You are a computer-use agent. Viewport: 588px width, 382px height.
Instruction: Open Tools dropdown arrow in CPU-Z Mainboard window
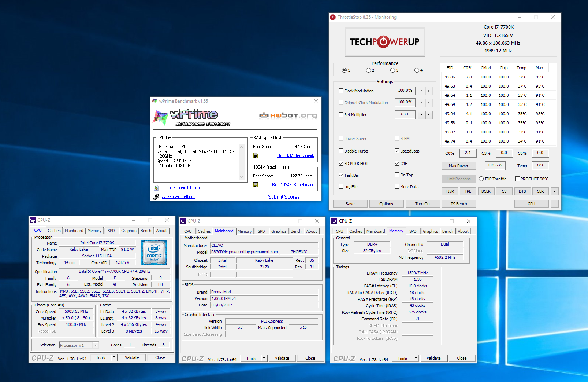tap(264, 358)
